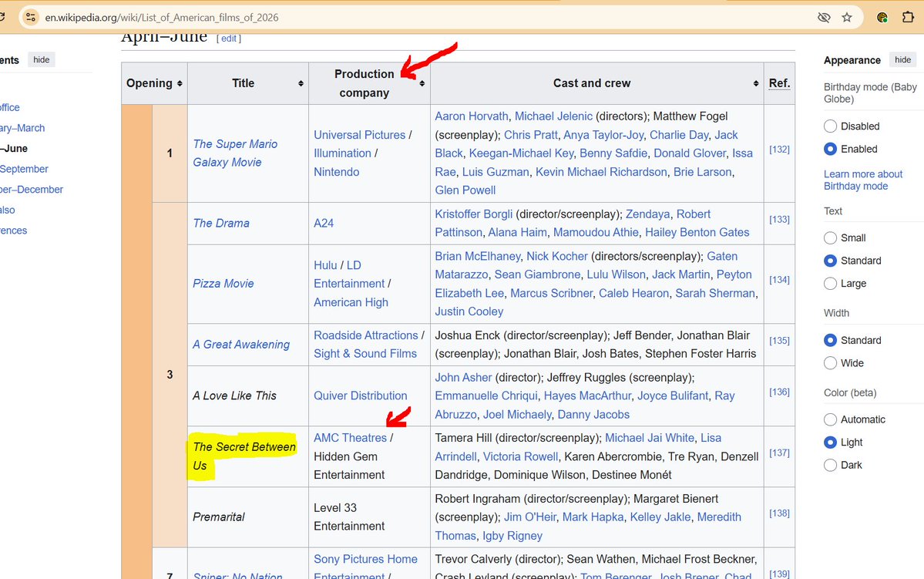
Task: Open Learn more about Birthday mode link
Action: point(862,180)
